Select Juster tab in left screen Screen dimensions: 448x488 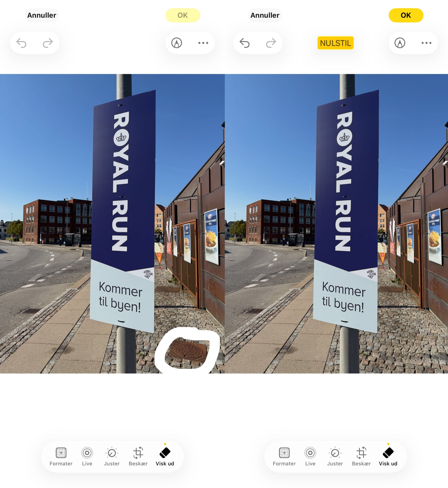coord(112,457)
